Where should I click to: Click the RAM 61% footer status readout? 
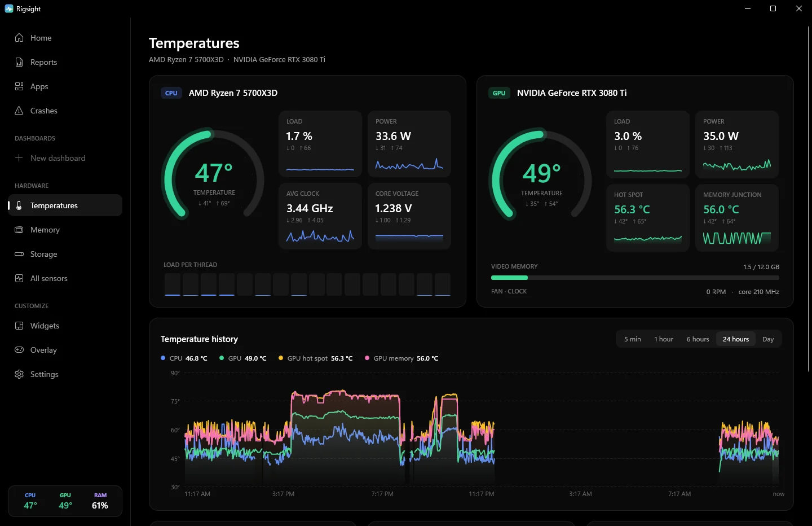coord(100,501)
